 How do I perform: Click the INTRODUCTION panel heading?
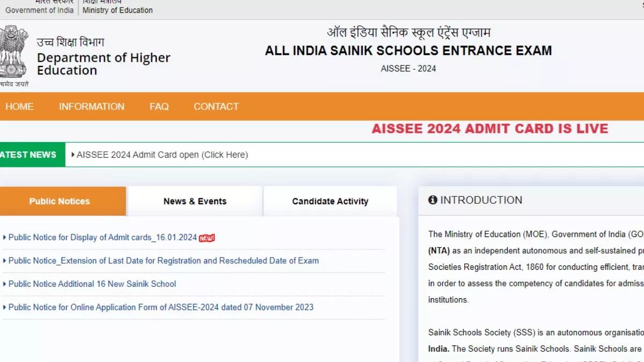point(481,200)
